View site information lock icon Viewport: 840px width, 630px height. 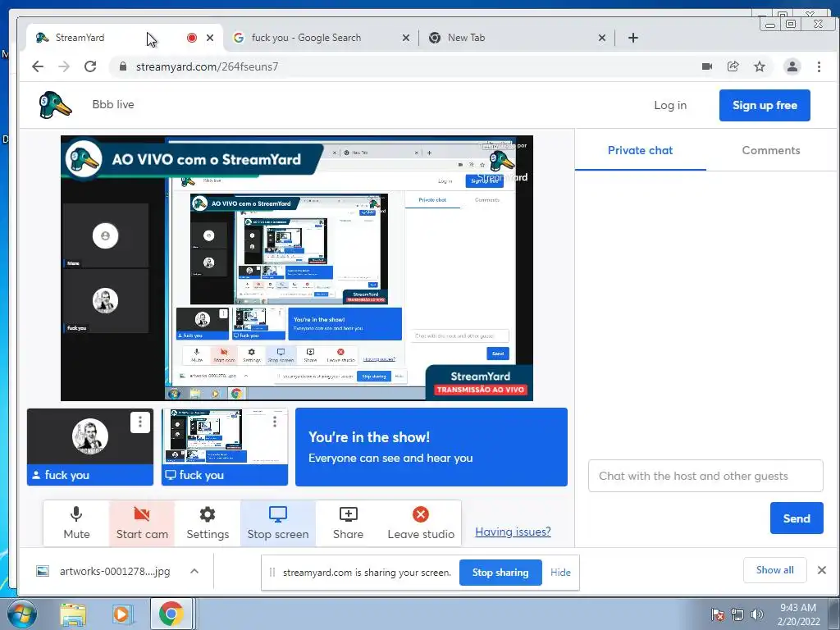(123, 66)
